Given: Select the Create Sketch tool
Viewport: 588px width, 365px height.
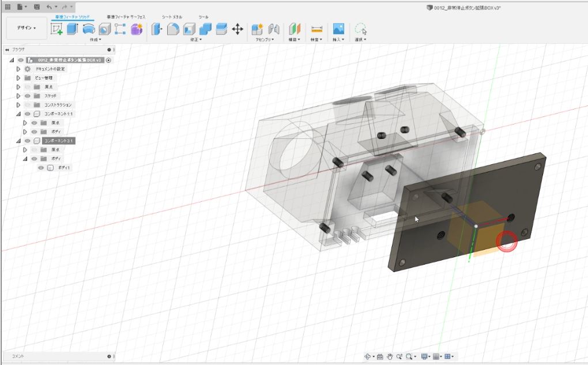Looking at the screenshot, I should point(57,29).
